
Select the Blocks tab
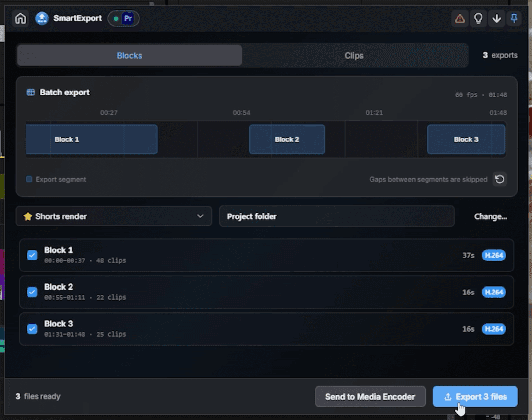point(129,55)
